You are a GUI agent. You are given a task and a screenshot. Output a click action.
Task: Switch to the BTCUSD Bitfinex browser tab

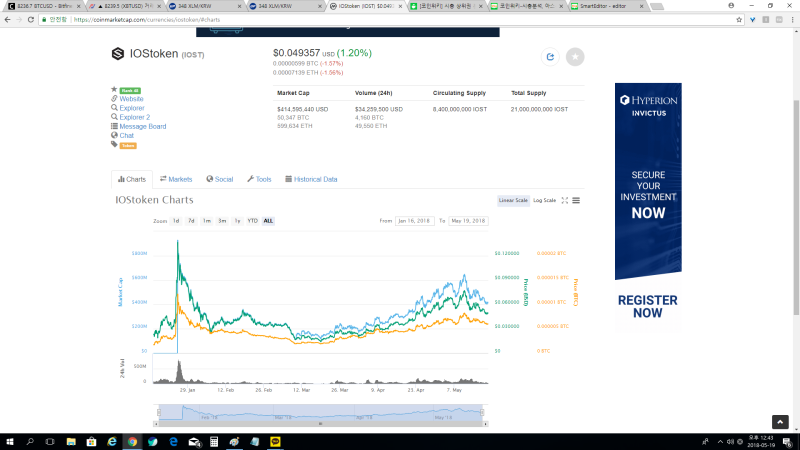tap(44, 6)
